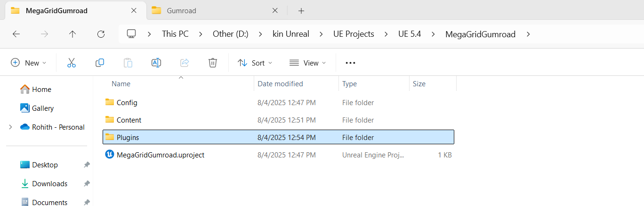
Task: Navigate to This PC in breadcrumb
Action: tap(175, 34)
